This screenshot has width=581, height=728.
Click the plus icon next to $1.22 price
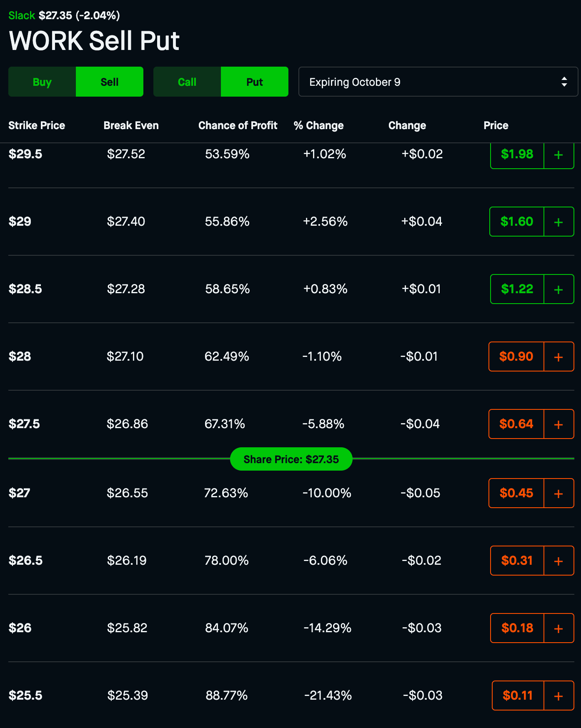click(x=559, y=289)
